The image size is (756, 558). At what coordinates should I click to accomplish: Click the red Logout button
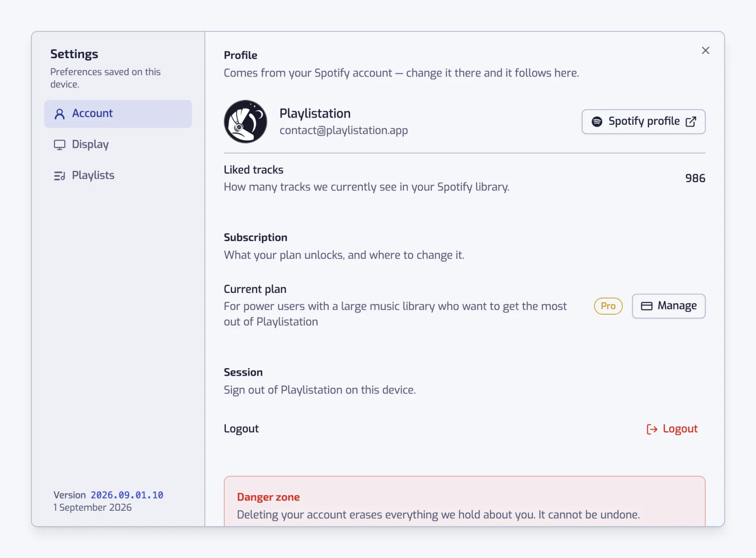[x=671, y=429]
